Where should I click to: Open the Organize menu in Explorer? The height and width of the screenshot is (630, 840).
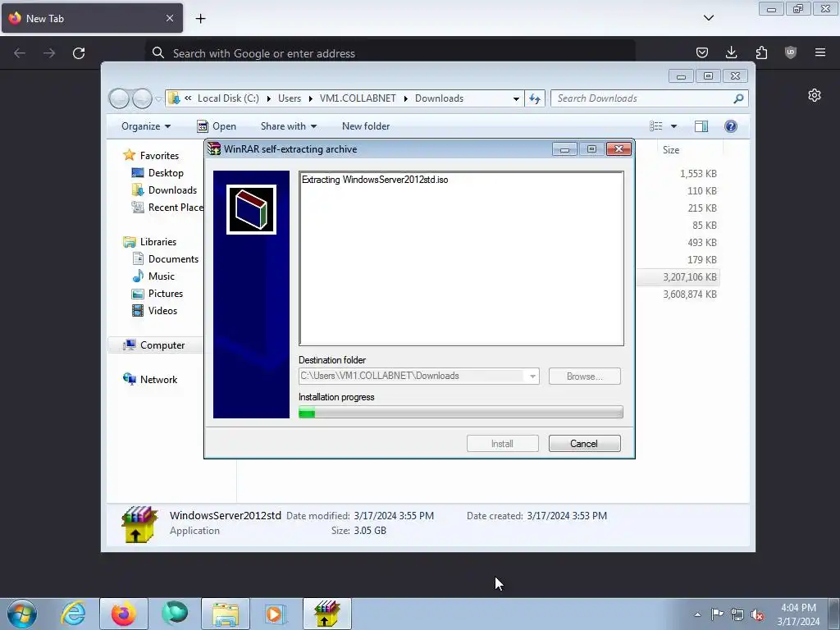tap(146, 126)
